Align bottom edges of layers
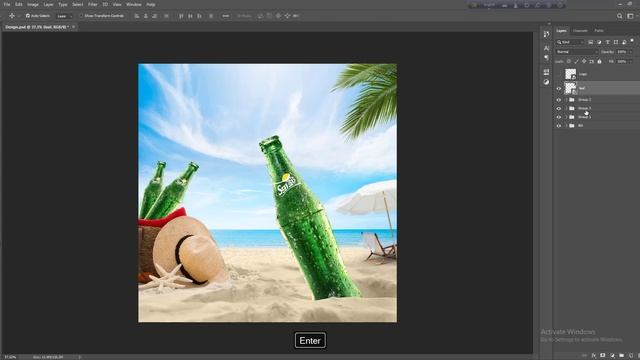Image resolution: width=640 pixels, height=360 pixels. pyautogui.click(x=199, y=16)
